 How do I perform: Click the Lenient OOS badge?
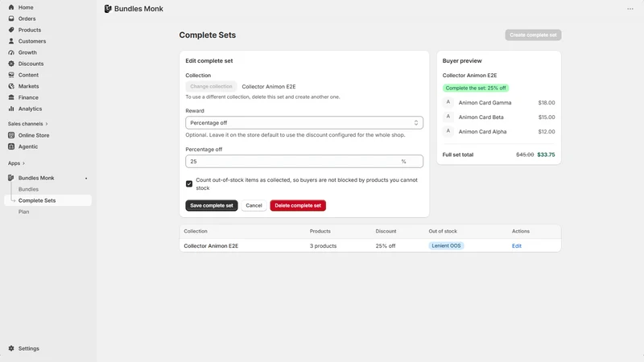point(446,245)
